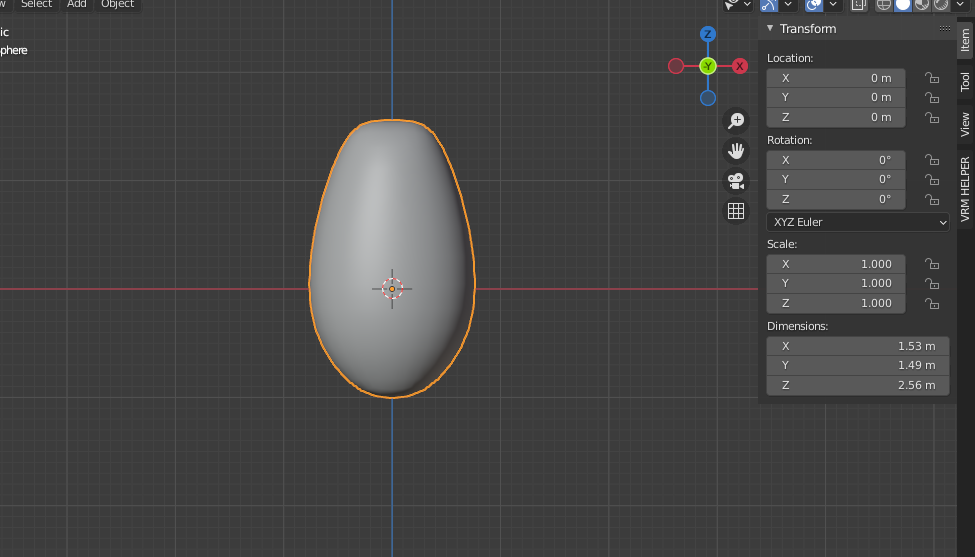975x557 pixels.
Task: Click the object origin point
Action: 392,289
